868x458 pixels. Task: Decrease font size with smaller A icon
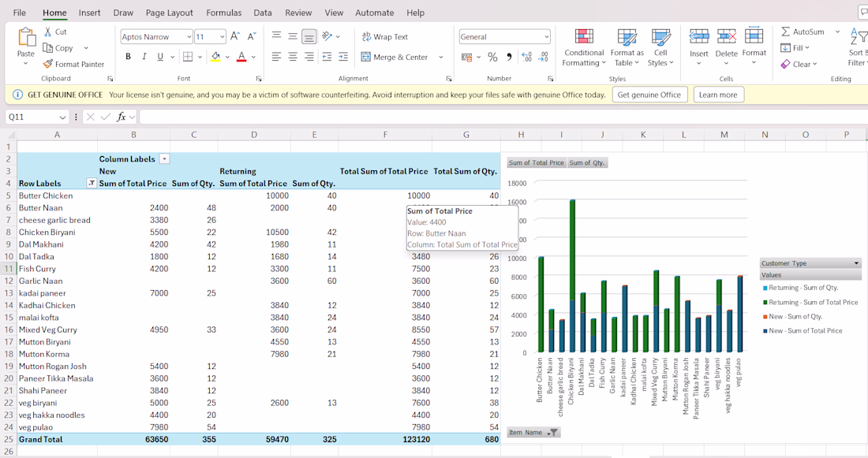pyautogui.click(x=251, y=36)
